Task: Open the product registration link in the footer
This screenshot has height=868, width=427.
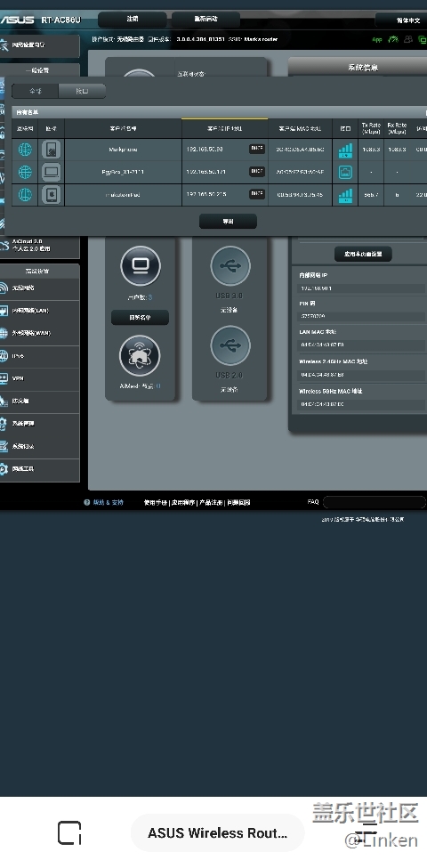Action: tap(211, 503)
